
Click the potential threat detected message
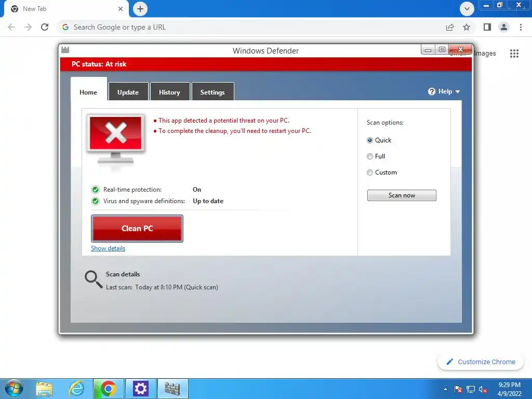click(224, 121)
